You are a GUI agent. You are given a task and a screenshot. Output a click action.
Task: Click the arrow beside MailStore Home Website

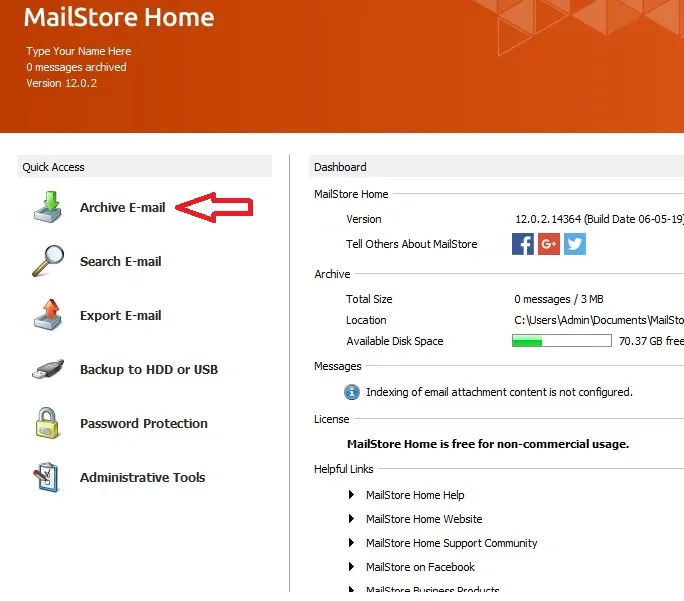click(x=351, y=519)
